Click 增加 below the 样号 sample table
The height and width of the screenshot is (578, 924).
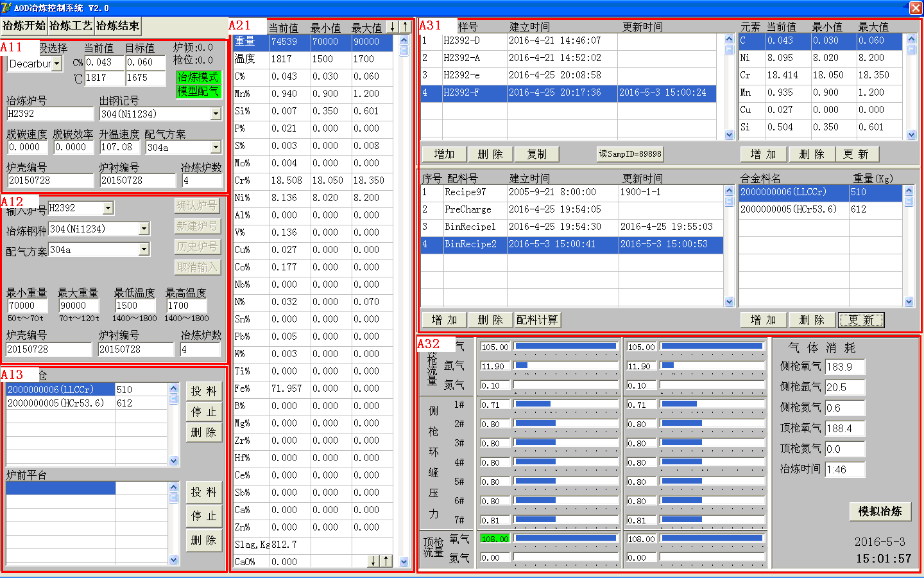[x=444, y=154]
